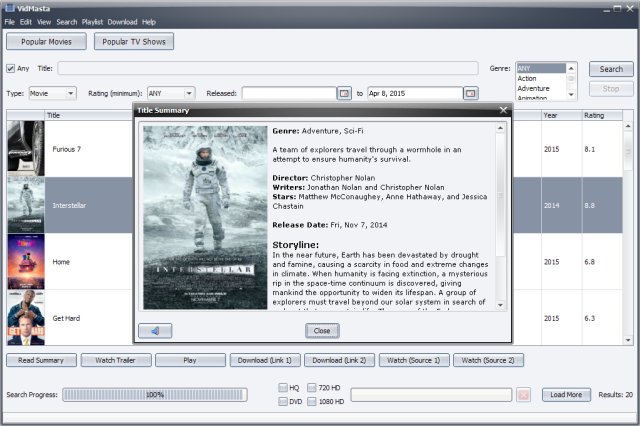Click the Genre list down arrow
640x426 pixels.
pos(571,95)
